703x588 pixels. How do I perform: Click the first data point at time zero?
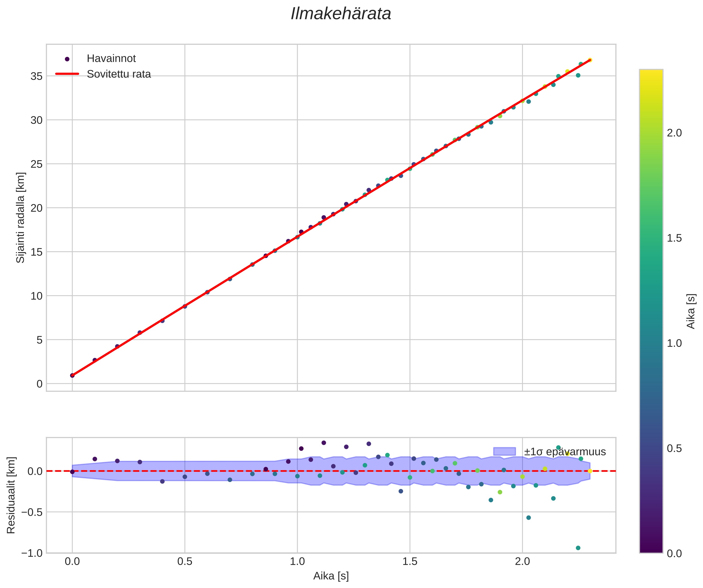[x=72, y=375]
